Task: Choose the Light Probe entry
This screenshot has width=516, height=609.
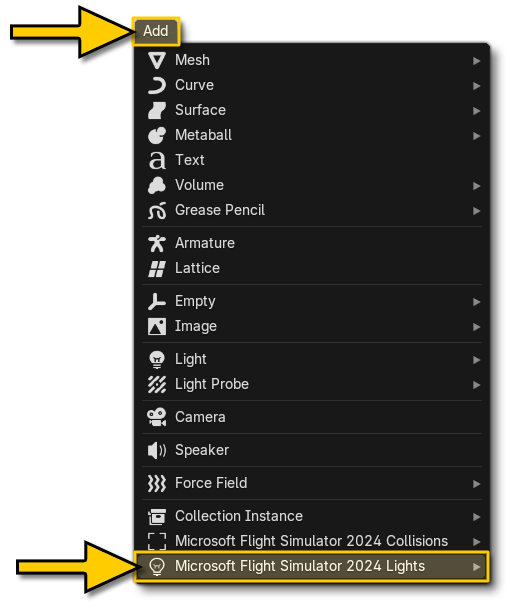Action: 312,385
